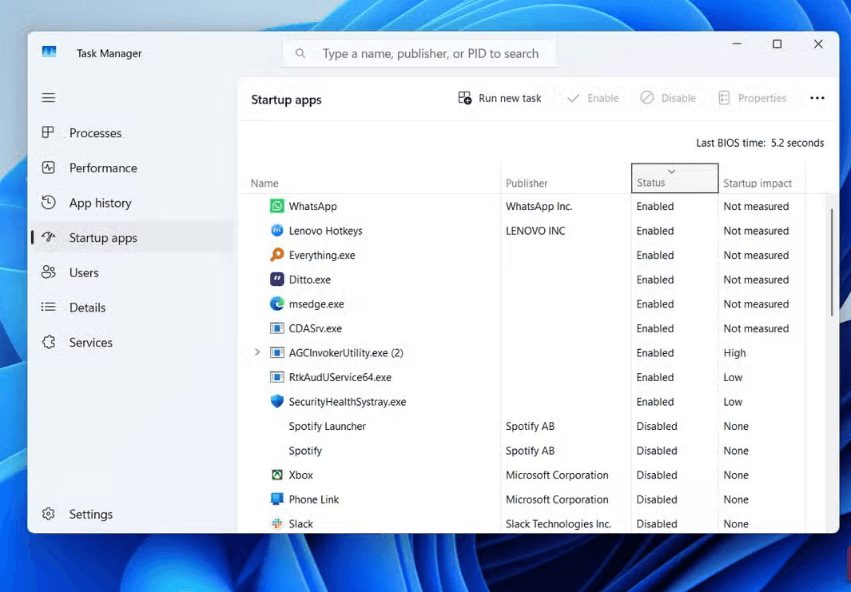Click Microsoft Corporation in Phone Link row
Screen dimensions: 851x592
click(x=557, y=499)
